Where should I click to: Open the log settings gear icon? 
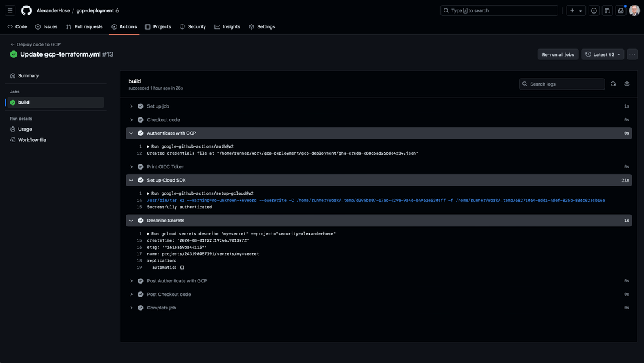point(627,84)
